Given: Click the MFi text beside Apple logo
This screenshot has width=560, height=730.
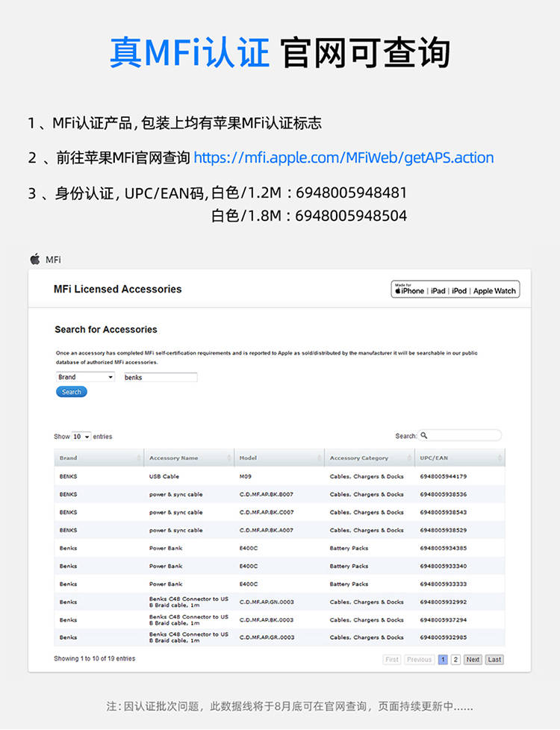Looking at the screenshot, I should (53, 260).
